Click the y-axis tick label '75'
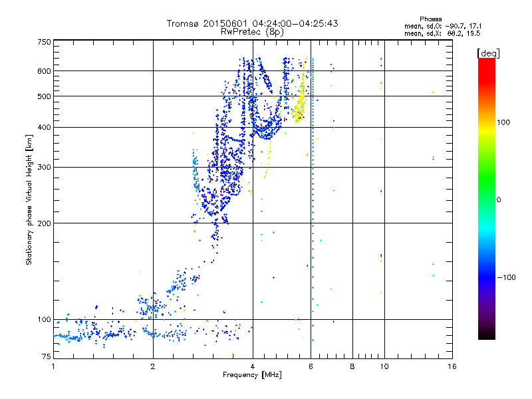 [47, 356]
